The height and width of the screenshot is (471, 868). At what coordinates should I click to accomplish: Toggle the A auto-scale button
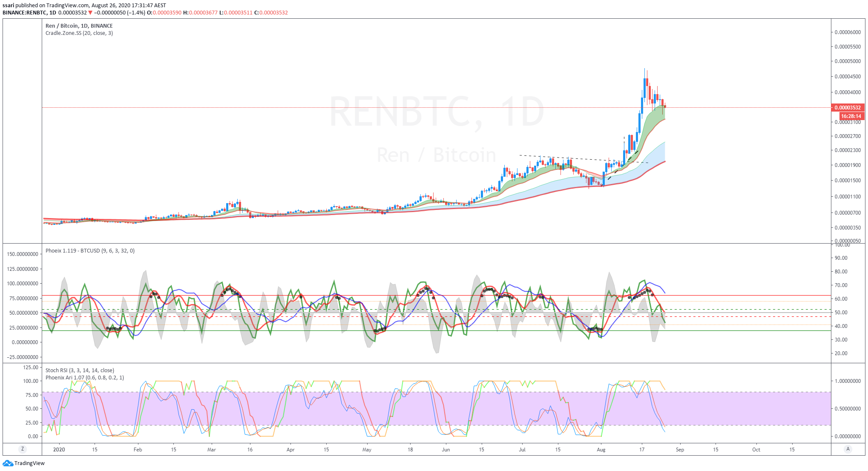point(848,449)
